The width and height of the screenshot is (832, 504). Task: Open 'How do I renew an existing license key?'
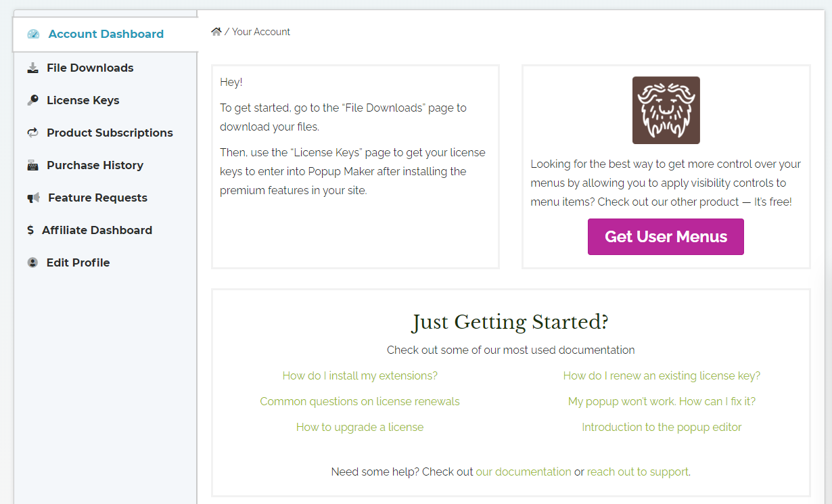coord(662,375)
